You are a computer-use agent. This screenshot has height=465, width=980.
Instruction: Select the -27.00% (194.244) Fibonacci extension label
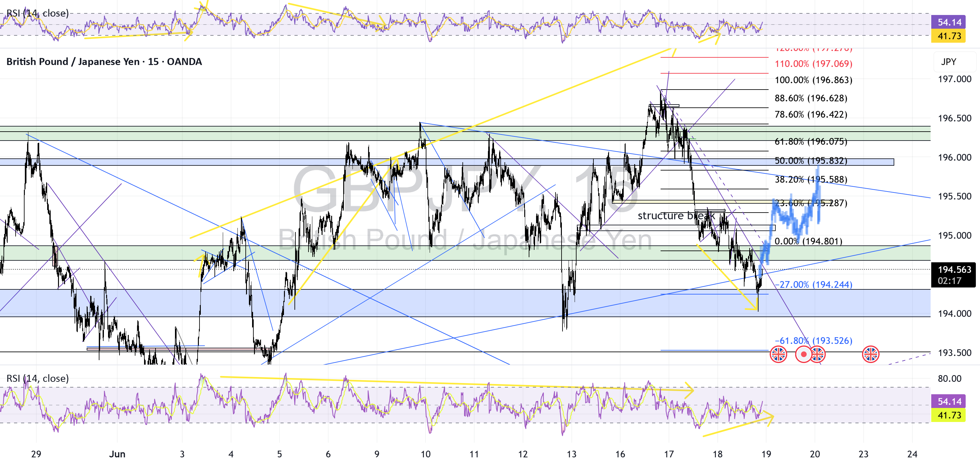813,285
